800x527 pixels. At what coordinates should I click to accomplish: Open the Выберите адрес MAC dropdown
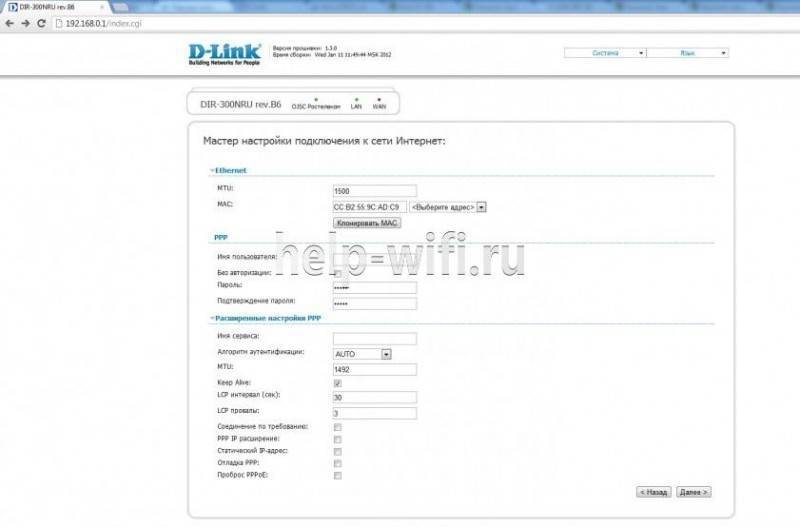tap(447, 207)
